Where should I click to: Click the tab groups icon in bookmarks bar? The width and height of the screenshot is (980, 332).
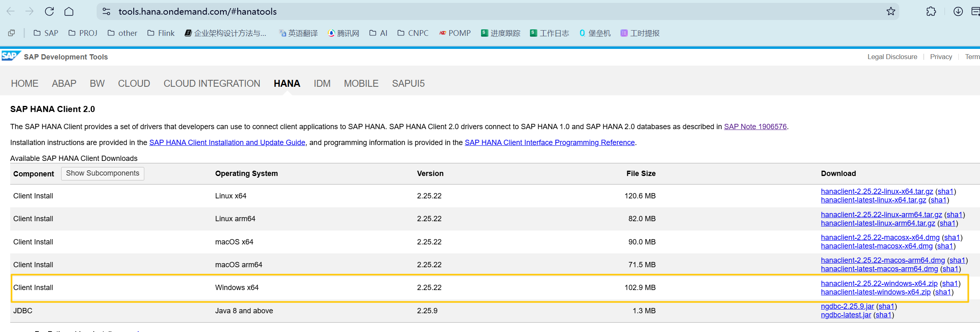(x=11, y=33)
